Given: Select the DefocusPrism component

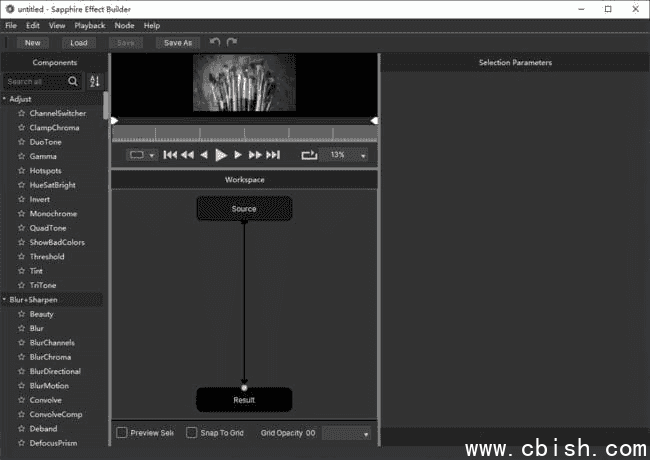Looking at the screenshot, I should coord(53,443).
